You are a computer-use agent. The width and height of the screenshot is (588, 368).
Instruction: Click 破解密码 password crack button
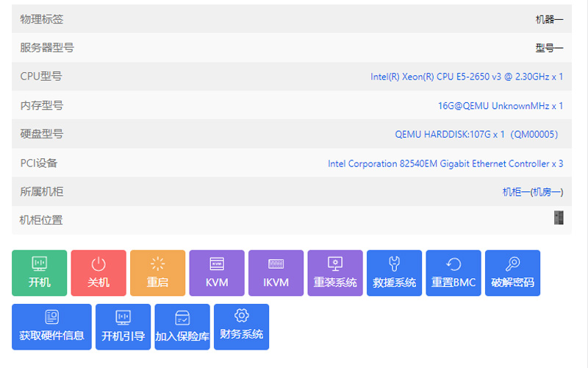tap(512, 273)
